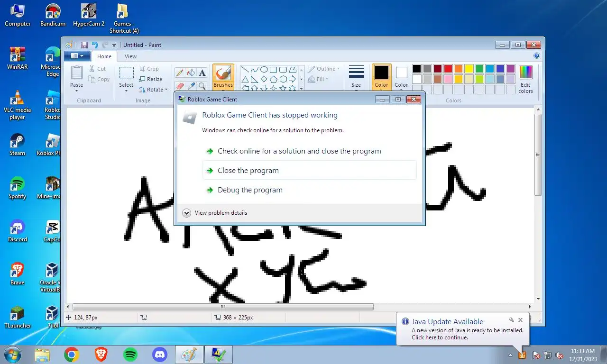Open the Size line thickness dropdown
The image size is (607, 364).
click(x=356, y=77)
